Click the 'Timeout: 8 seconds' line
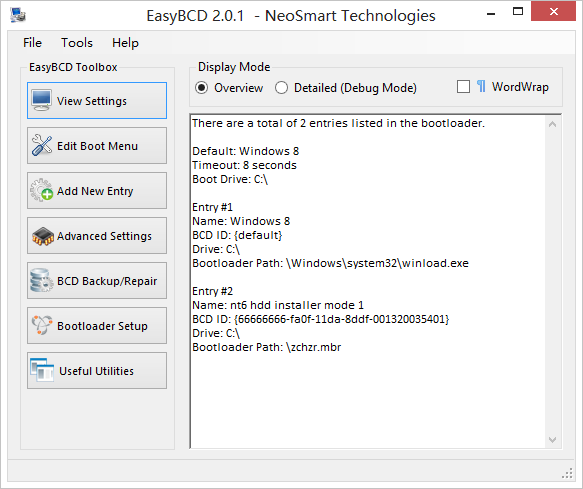583x489 pixels. pyautogui.click(x=244, y=165)
